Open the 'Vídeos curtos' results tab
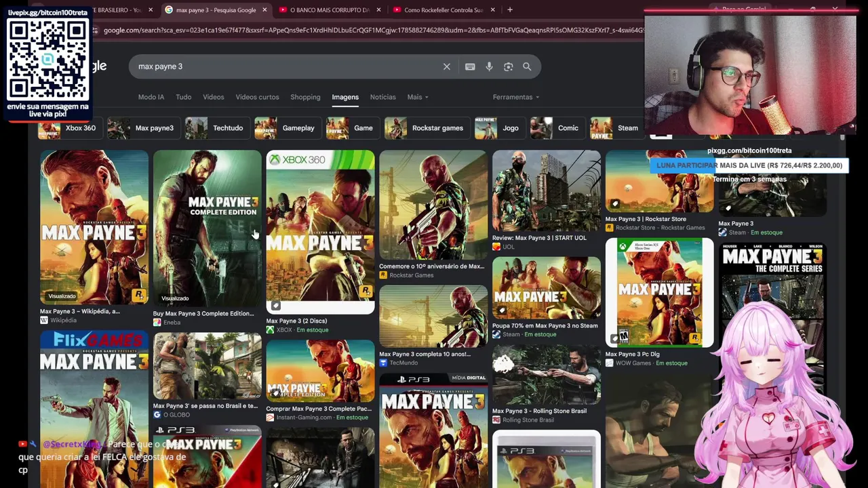This screenshot has width=868, height=488. click(x=257, y=97)
